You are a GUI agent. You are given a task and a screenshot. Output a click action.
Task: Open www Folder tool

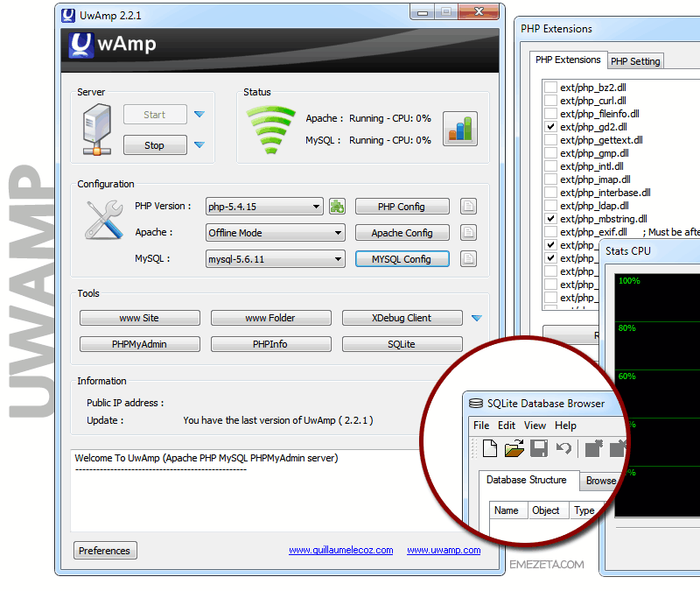[271, 318]
